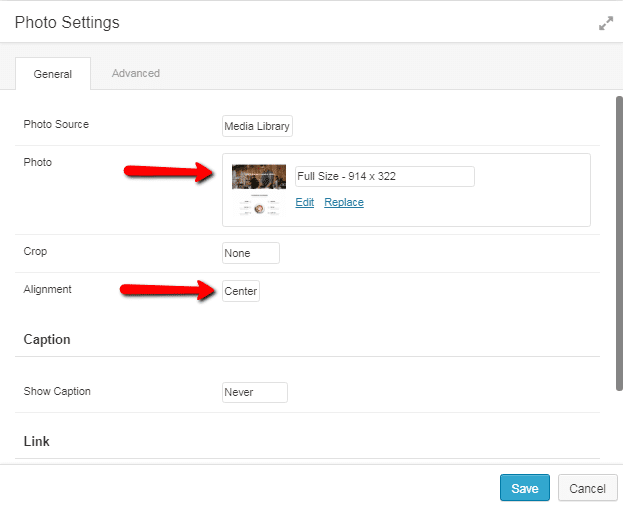Click the Caption section heading

tap(47, 340)
